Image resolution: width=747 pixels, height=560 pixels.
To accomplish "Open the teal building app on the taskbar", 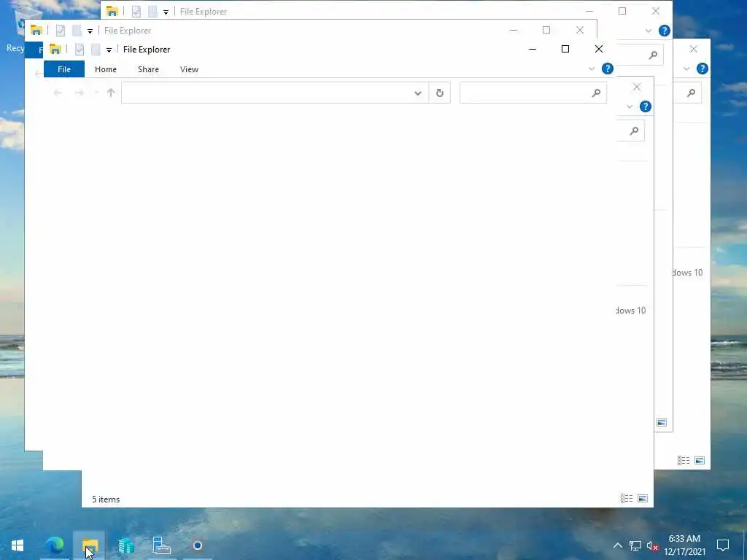I will tap(125, 545).
